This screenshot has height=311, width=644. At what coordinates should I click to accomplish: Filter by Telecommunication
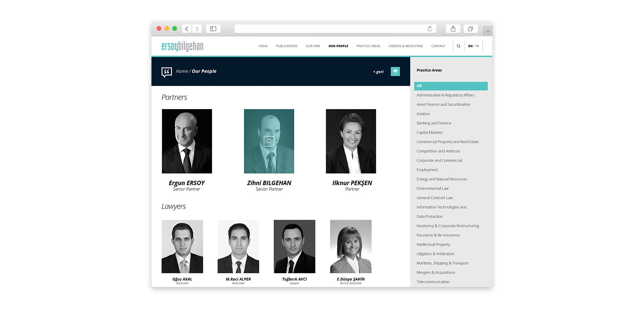(433, 282)
